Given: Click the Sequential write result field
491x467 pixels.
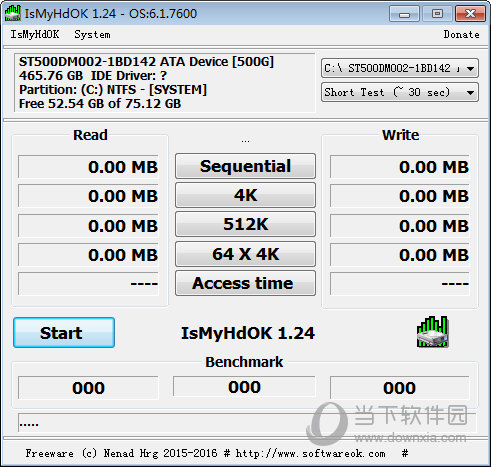Looking at the screenshot, I should pos(400,167).
